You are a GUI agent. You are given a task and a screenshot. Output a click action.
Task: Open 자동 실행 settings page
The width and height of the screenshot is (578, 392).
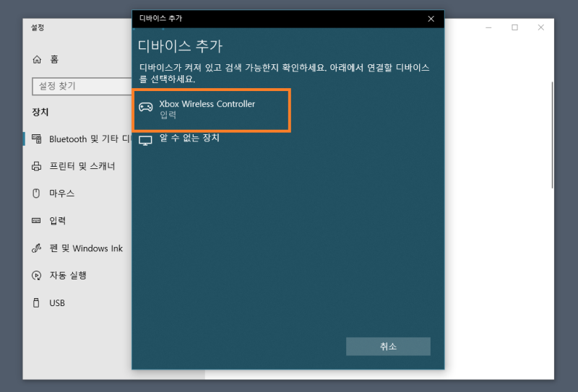tap(68, 276)
